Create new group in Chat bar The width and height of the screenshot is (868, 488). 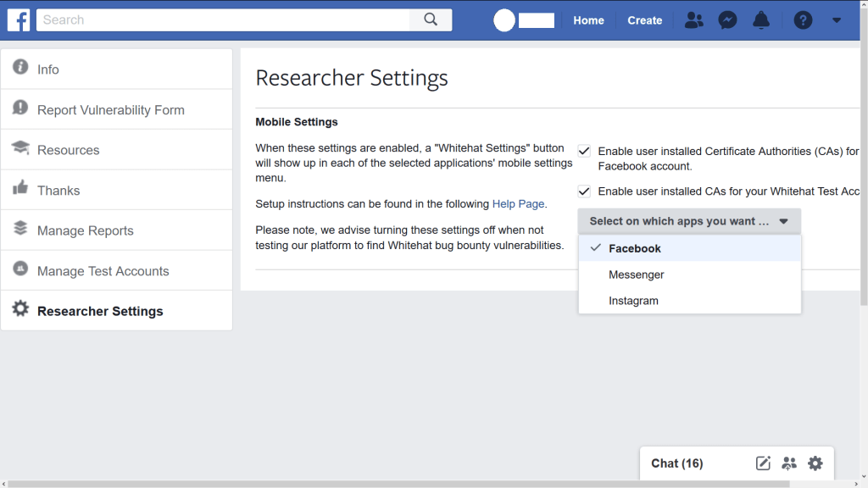(789, 463)
